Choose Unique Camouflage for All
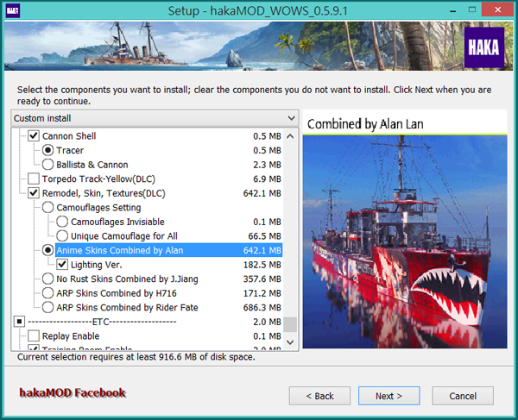518x420 pixels. [62, 236]
